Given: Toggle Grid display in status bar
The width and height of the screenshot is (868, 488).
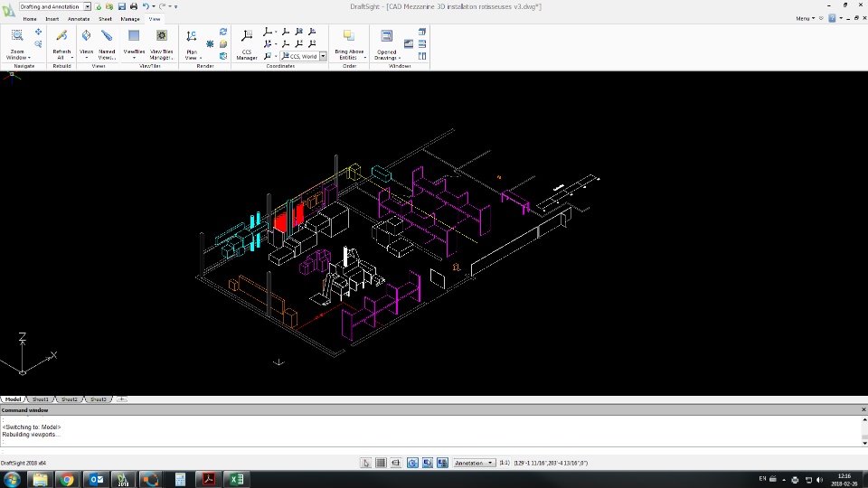Looking at the screenshot, I should [x=381, y=463].
